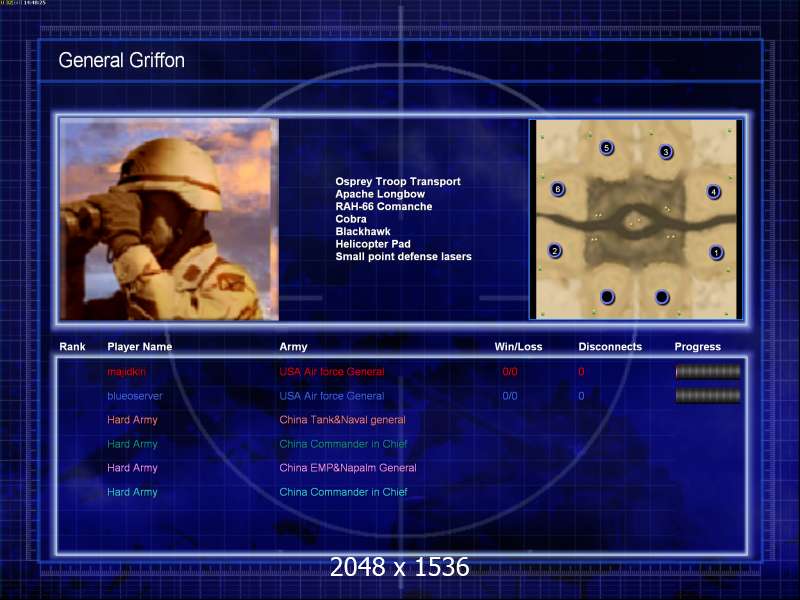
Task: Click the Apache Longbow entry
Action: (380, 194)
